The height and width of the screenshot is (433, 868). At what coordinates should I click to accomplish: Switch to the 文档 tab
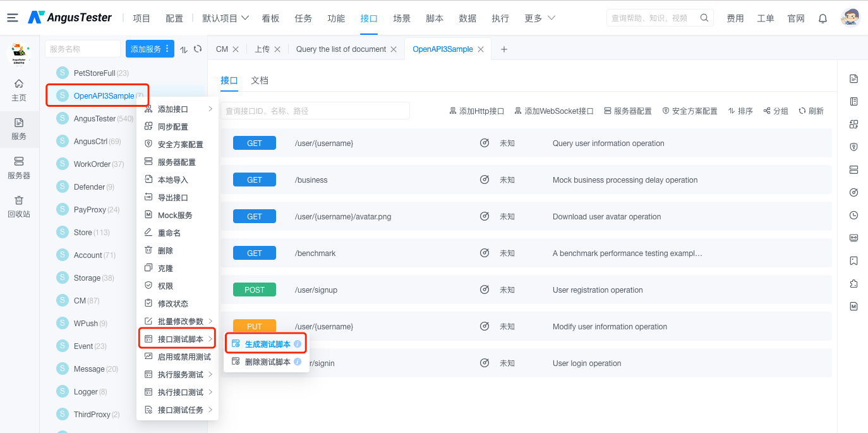point(260,80)
